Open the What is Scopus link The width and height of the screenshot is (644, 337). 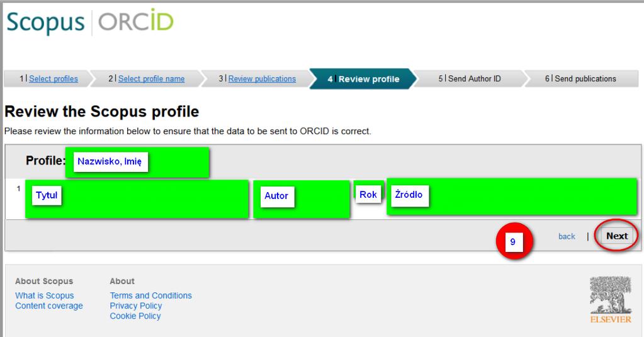(x=44, y=295)
